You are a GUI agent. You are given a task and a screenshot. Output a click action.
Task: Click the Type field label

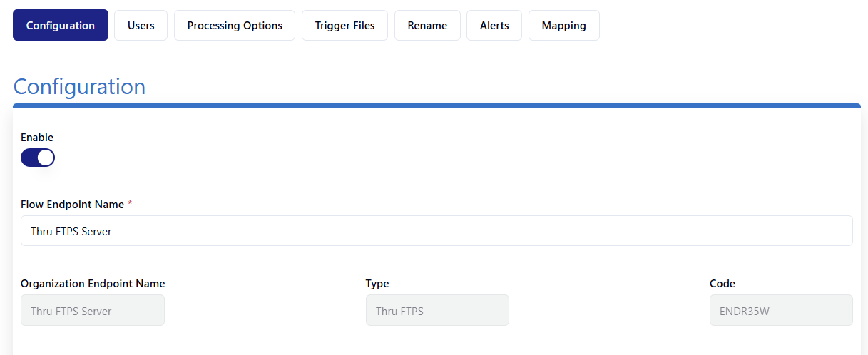click(377, 284)
